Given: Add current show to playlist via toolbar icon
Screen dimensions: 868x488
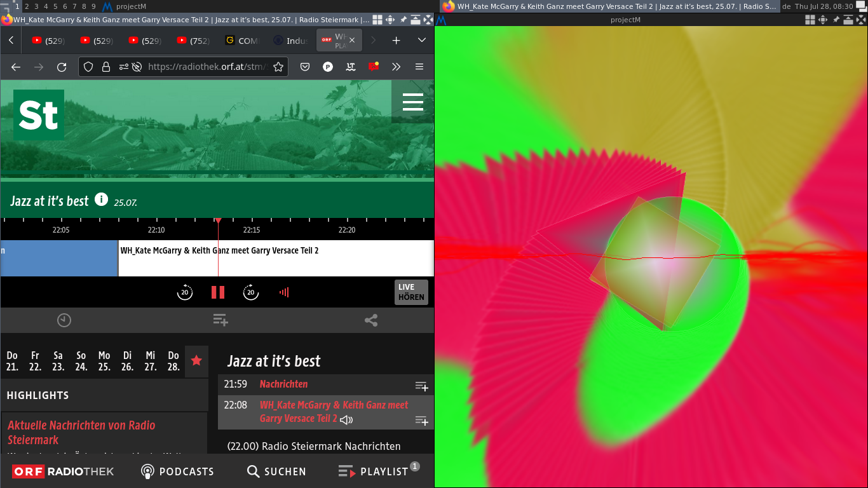Looking at the screenshot, I should 220,320.
